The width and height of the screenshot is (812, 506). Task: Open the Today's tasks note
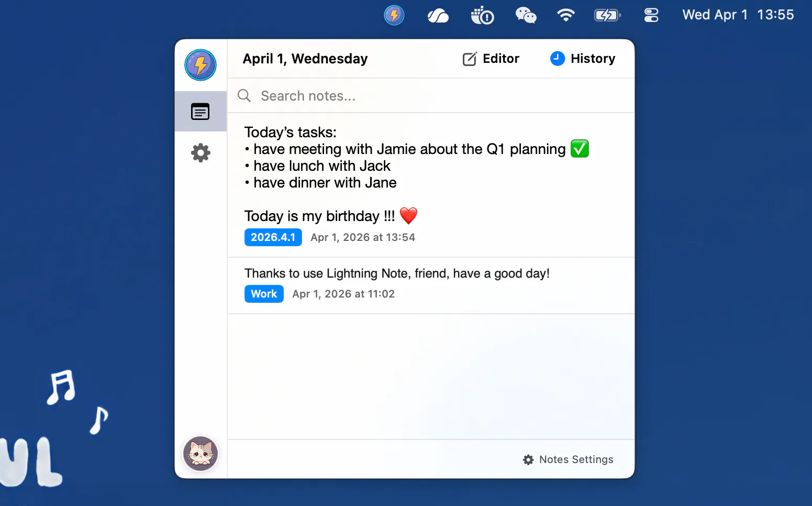point(431,185)
